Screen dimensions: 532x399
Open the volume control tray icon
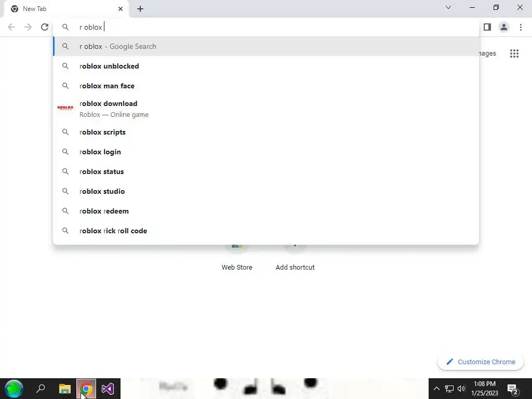pyautogui.click(x=461, y=389)
